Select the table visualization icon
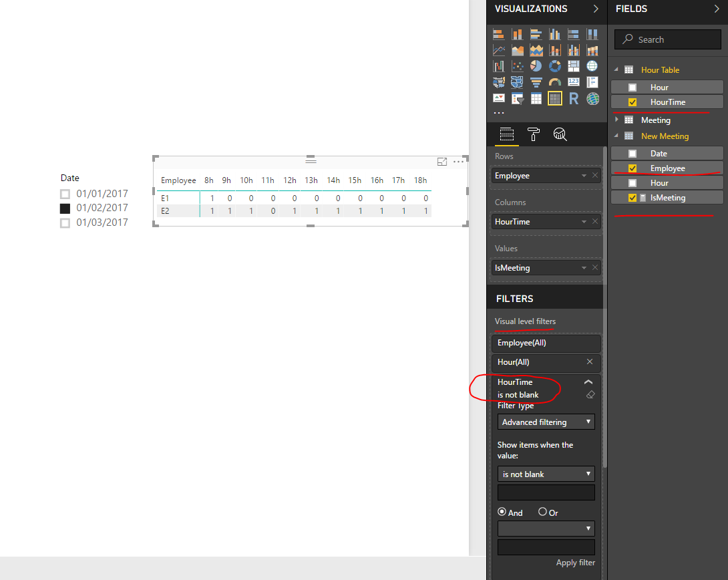The image size is (728, 580). [536, 98]
